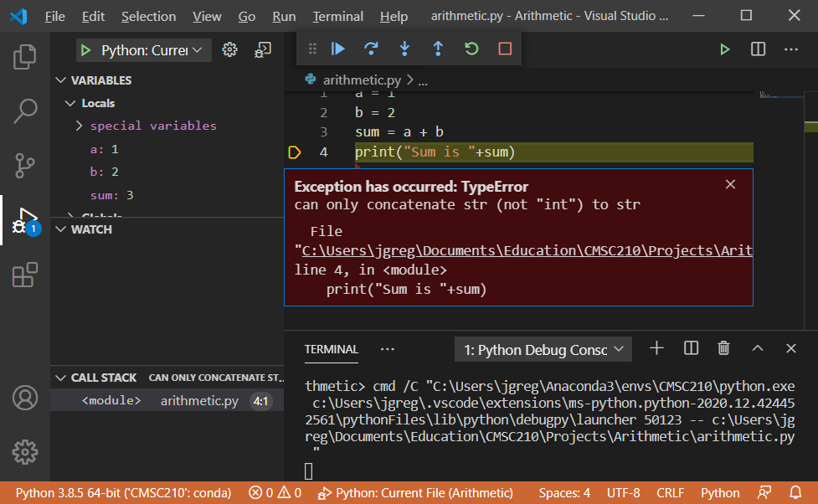Select variable b: 2
The height and width of the screenshot is (504, 818).
(105, 172)
